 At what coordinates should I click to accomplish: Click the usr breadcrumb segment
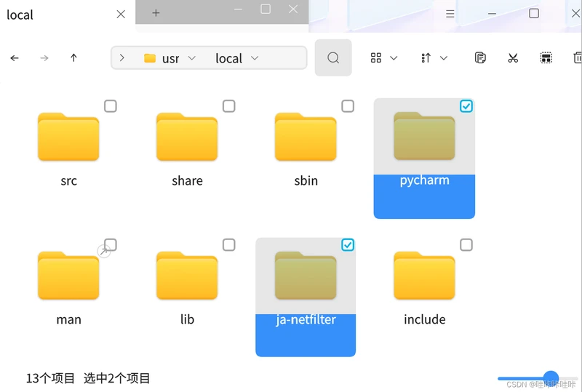(170, 58)
